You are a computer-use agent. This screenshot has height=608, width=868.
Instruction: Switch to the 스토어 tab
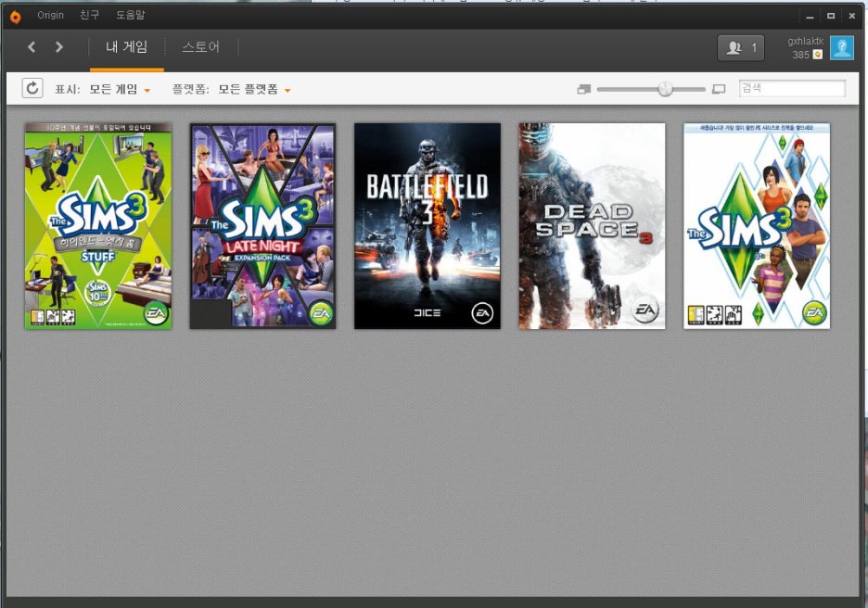coord(201,47)
